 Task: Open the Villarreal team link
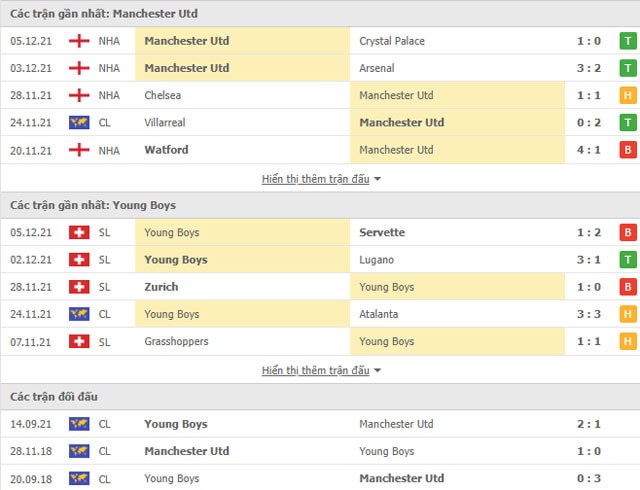[x=165, y=123]
